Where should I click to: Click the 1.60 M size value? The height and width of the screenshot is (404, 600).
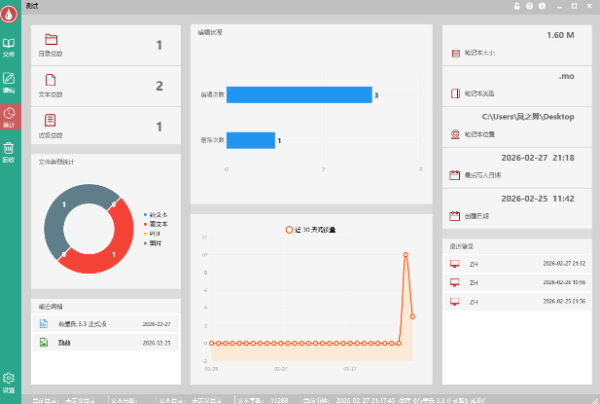[561, 35]
